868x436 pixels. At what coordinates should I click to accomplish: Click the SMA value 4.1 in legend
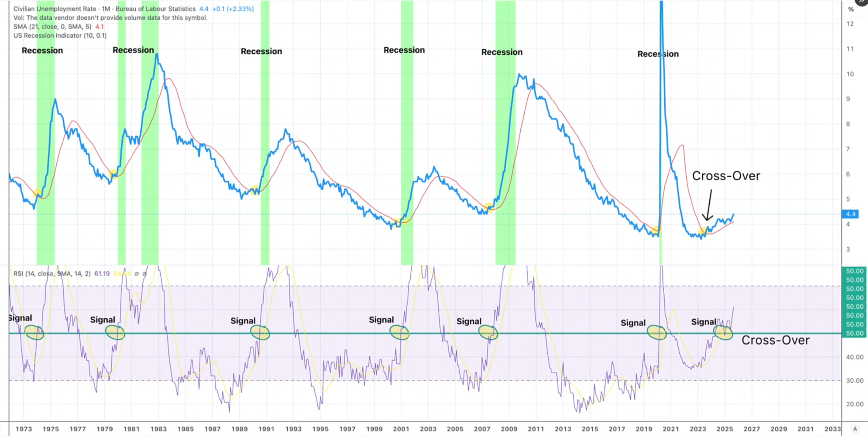click(x=100, y=26)
